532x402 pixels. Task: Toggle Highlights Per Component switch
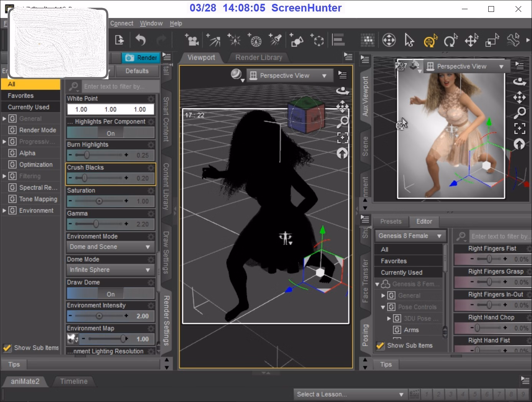tap(110, 133)
